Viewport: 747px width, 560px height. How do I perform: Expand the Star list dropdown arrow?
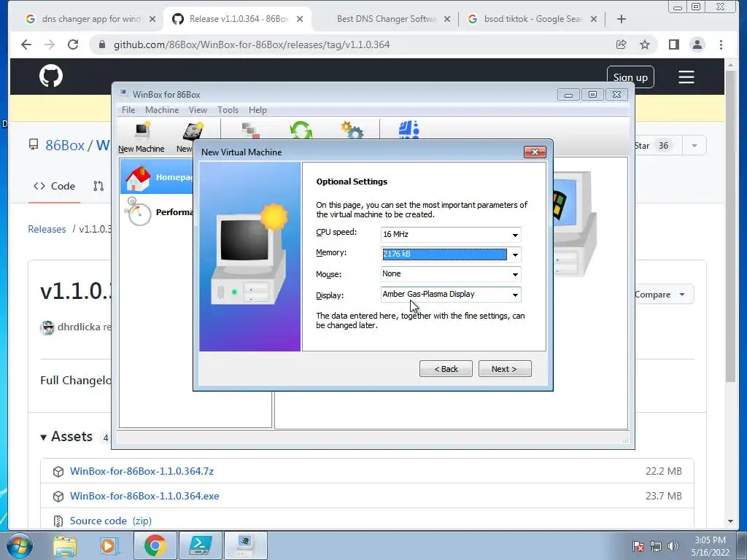tap(694, 145)
